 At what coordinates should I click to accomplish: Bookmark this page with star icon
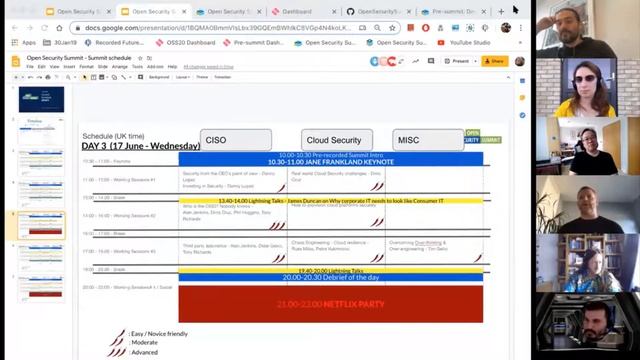click(x=392, y=28)
